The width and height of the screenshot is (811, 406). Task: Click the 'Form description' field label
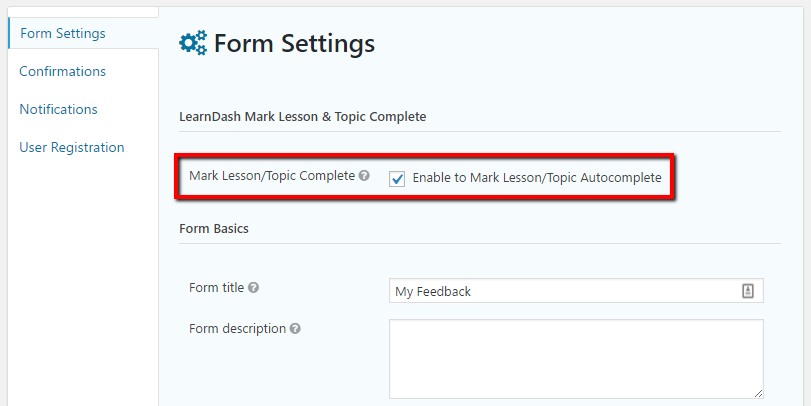[237, 328]
